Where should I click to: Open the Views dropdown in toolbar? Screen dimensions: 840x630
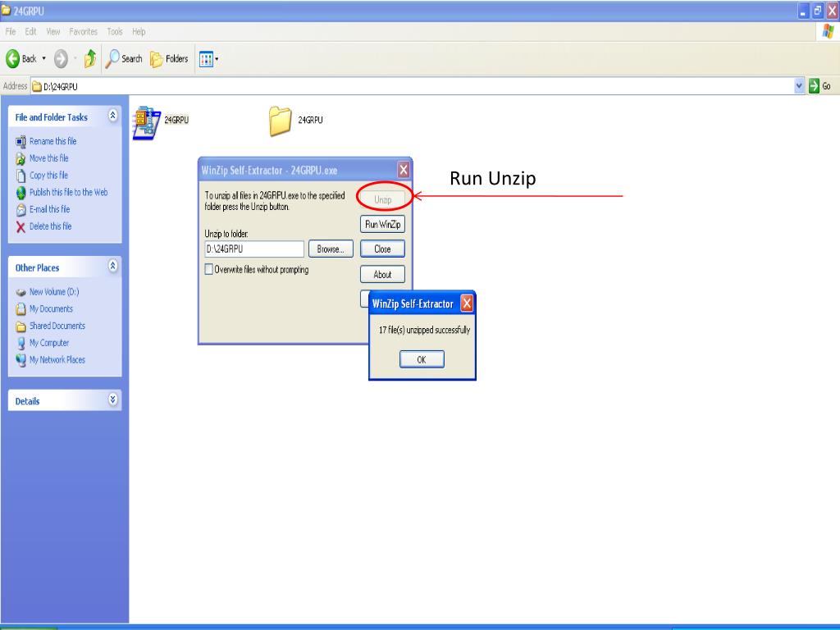click(x=208, y=59)
